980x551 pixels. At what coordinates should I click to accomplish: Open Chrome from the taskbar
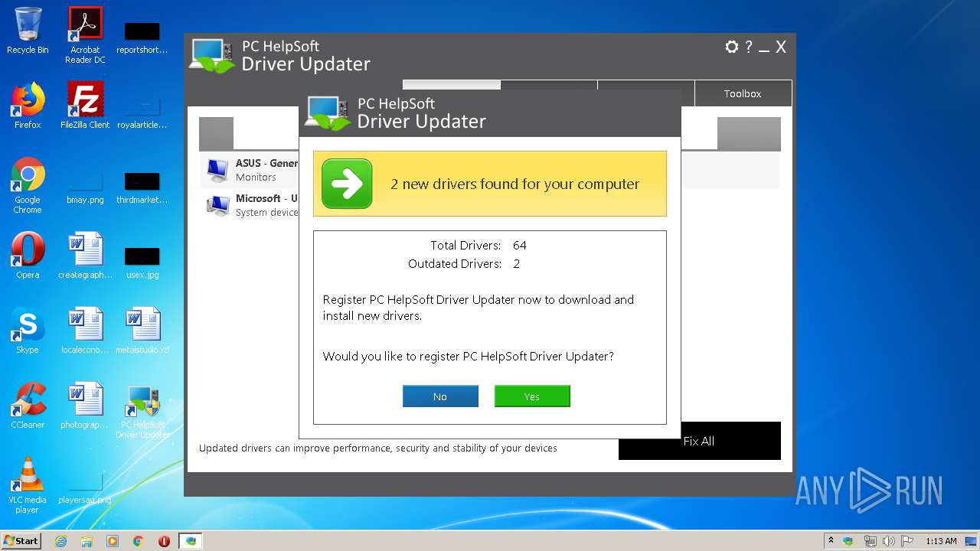pos(139,541)
